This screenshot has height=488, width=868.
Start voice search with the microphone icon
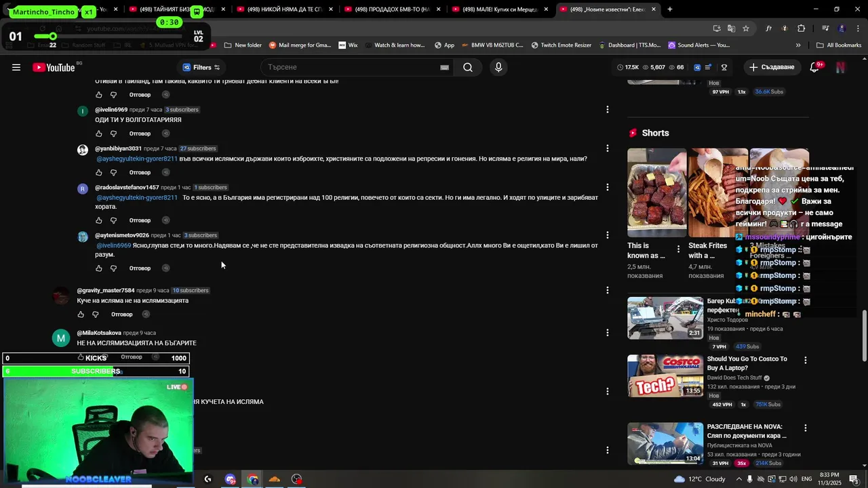click(x=498, y=67)
